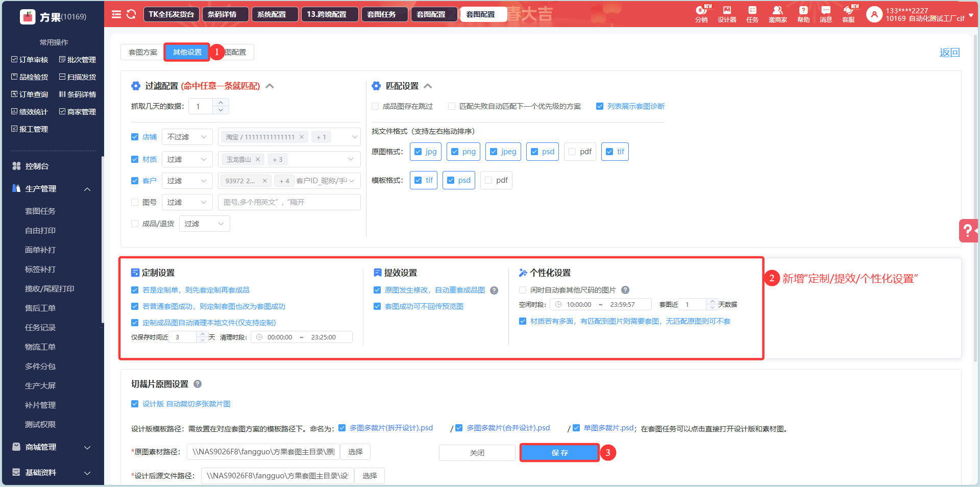Click the refresh icon in top bar

131,14
